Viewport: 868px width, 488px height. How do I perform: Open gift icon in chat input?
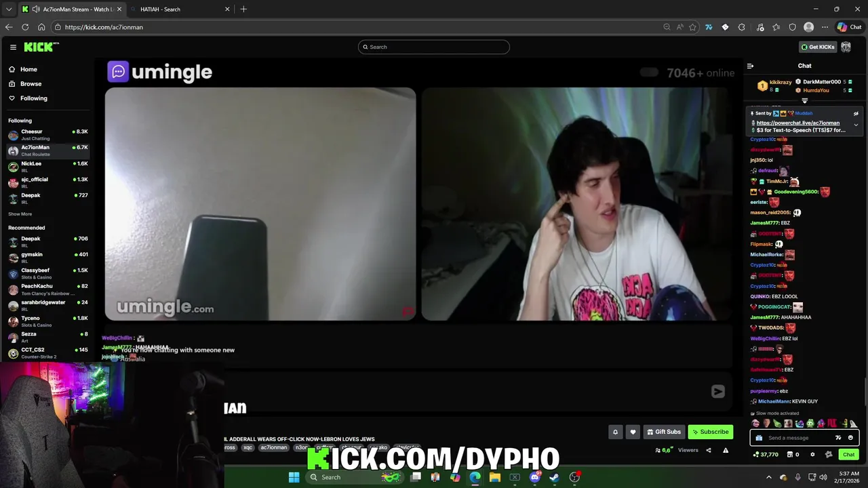(x=759, y=438)
